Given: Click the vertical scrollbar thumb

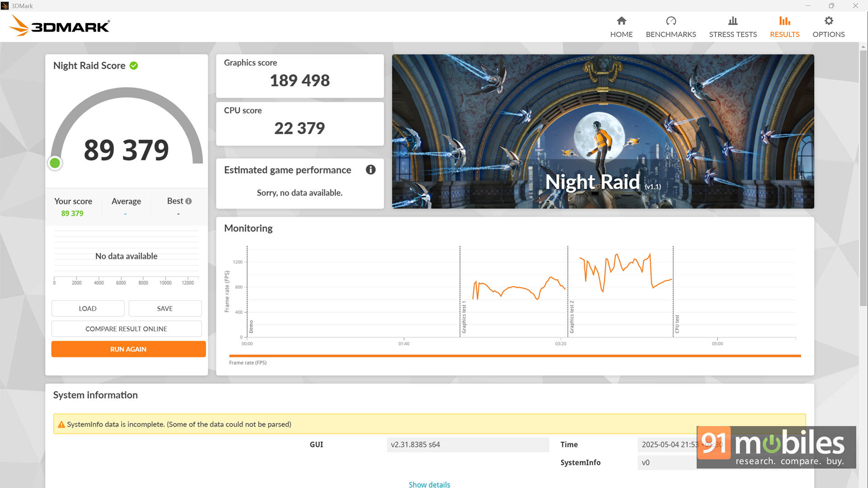Looking at the screenshot, I should [x=863, y=178].
